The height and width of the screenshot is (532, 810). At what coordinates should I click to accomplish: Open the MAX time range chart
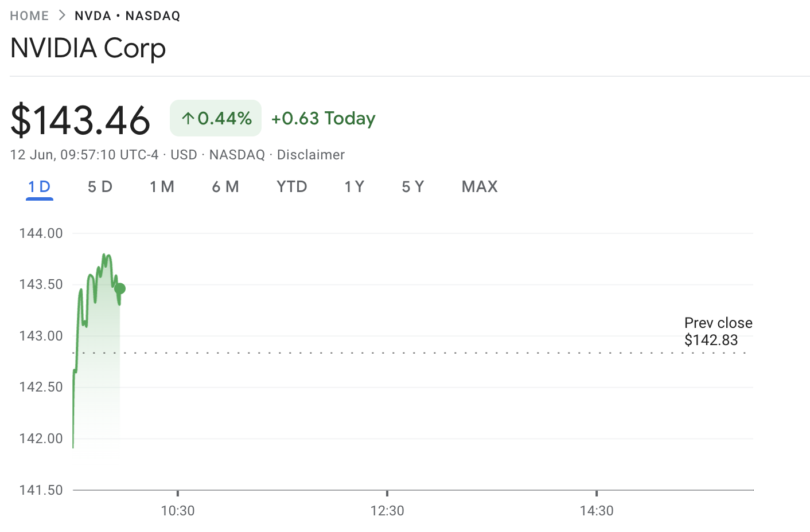coord(480,187)
